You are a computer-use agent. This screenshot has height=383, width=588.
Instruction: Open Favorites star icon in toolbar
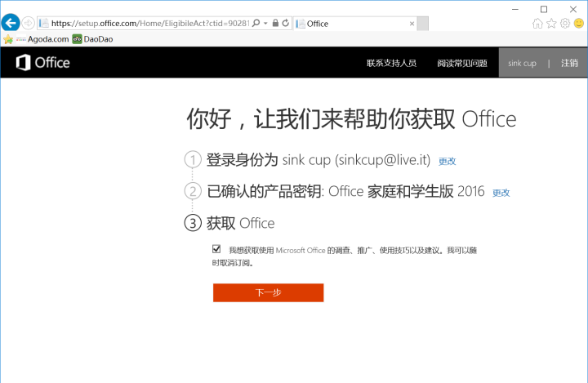click(551, 24)
